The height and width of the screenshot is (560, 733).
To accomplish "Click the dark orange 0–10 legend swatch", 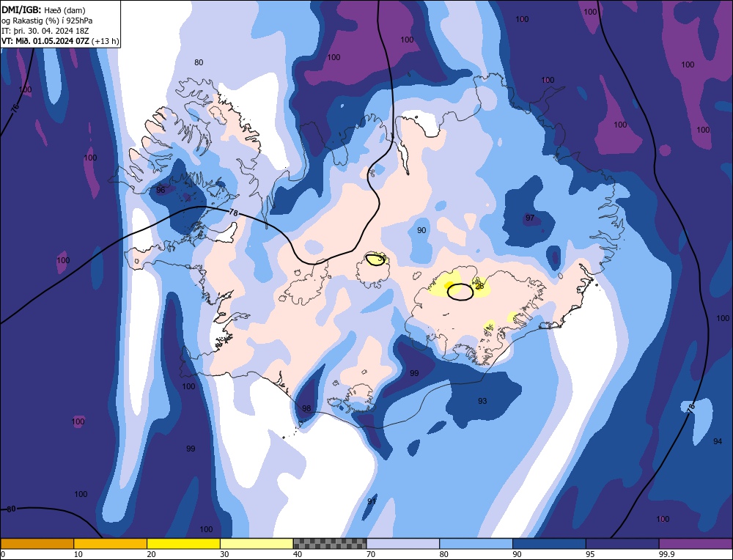I will coord(37,543).
